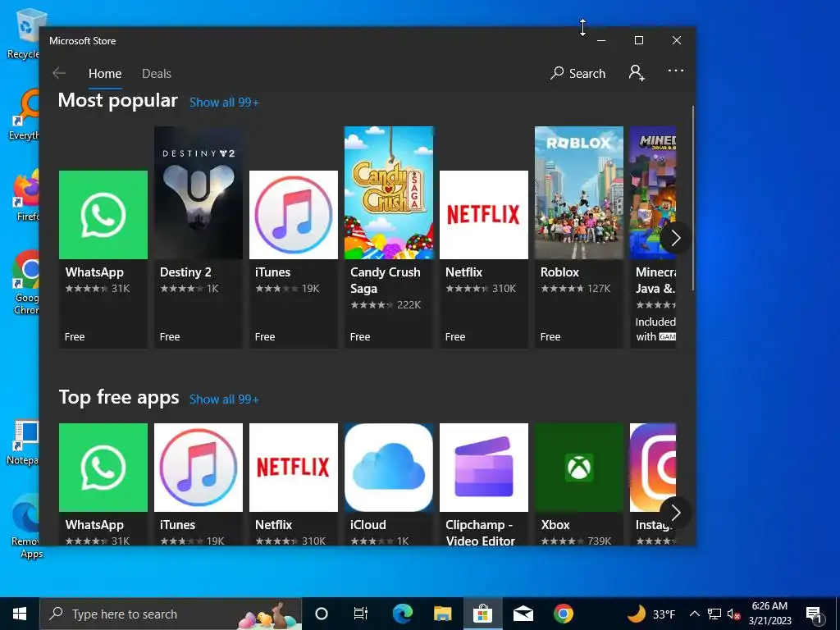Open iTunes icon in Top free apps
Screen dimensions: 840x630
(199, 467)
